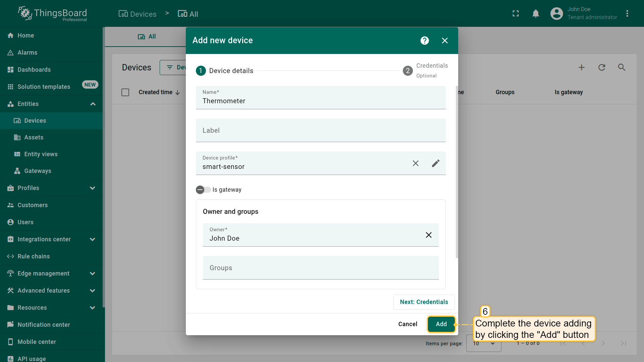Edit the smart-sensor device profile pencil icon
644x362 pixels.
[435, 163]
